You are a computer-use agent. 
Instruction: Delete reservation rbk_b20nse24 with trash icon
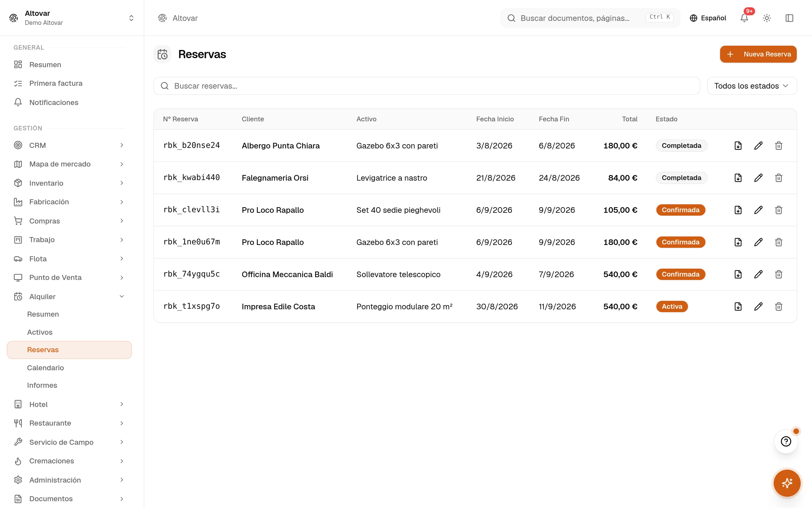[x=778, y=145]
